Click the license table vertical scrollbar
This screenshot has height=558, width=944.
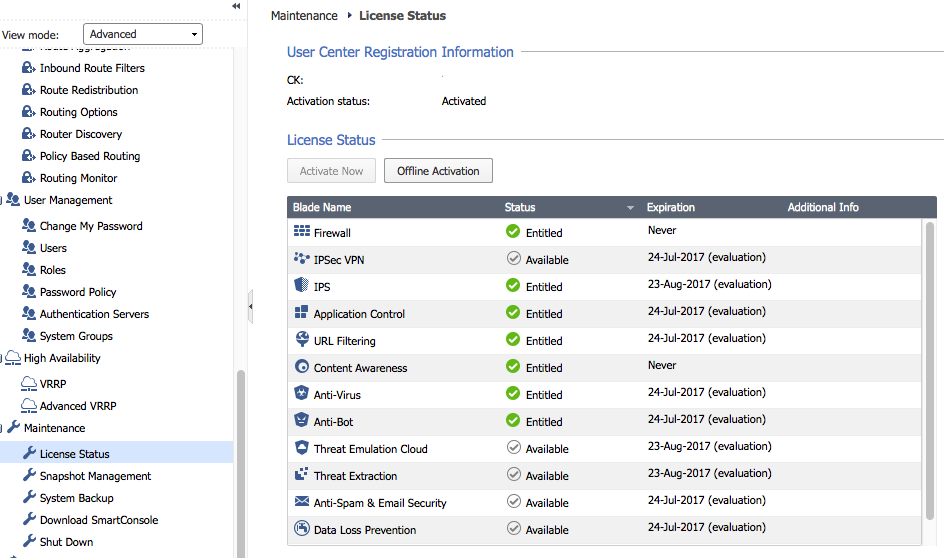(x=930, y=370)
